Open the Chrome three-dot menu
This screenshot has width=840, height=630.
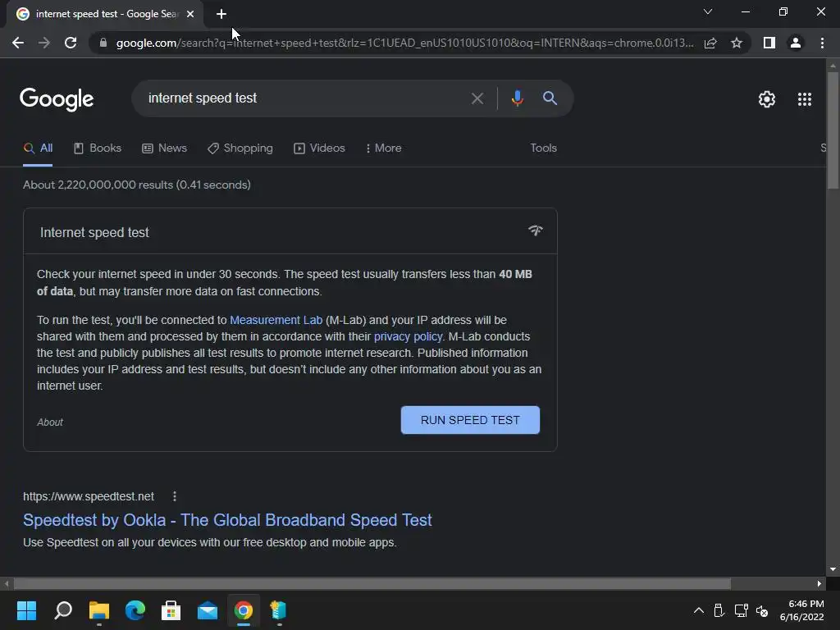pos(822,43)
